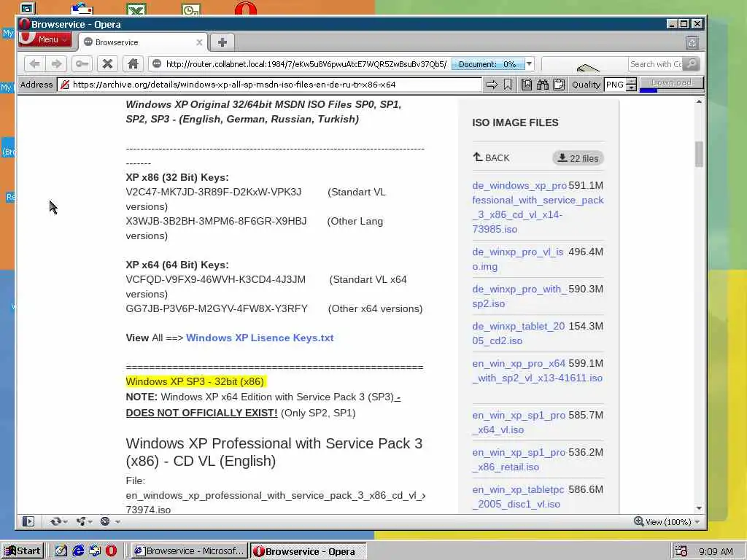Open the Opera Menu button
This screenshot has width=747, height=560.
click(x=45, y=39)
